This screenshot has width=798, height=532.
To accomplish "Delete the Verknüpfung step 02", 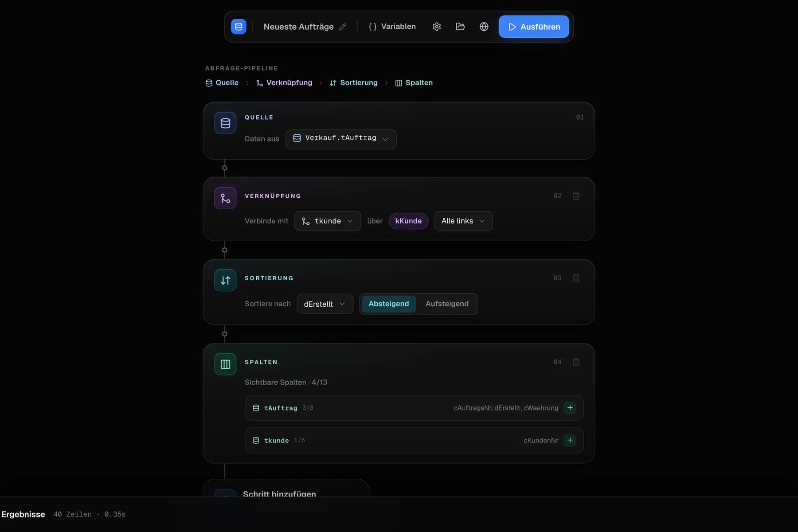I will pos(576,196).
